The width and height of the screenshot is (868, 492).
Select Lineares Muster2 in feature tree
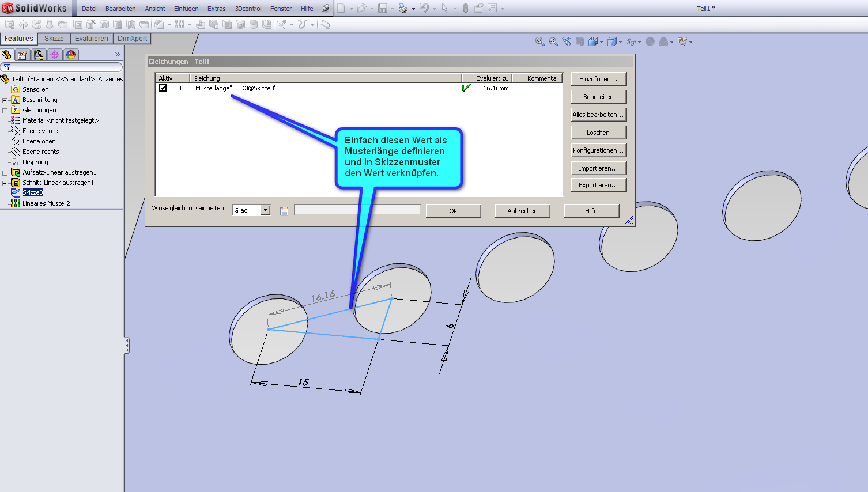(x=46, y=203)
